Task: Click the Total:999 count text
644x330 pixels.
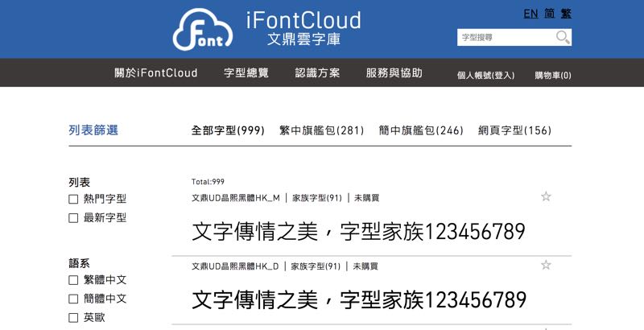Action: 208,182
